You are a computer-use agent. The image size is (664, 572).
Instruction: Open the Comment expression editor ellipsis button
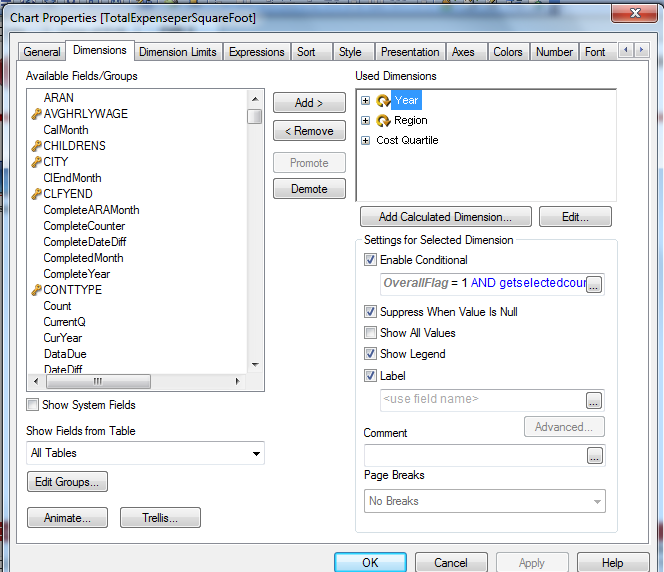pyautogui.click(x=595, y=456)
